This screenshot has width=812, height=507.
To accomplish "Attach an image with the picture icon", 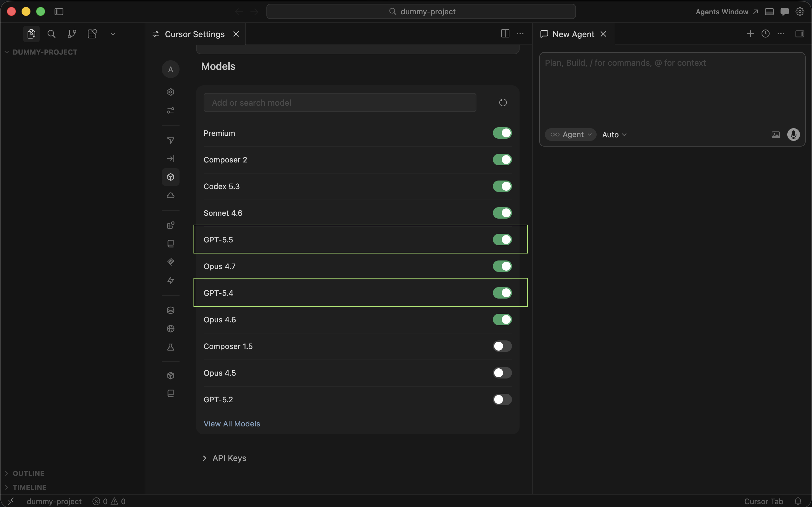I will tap(776, 135).
